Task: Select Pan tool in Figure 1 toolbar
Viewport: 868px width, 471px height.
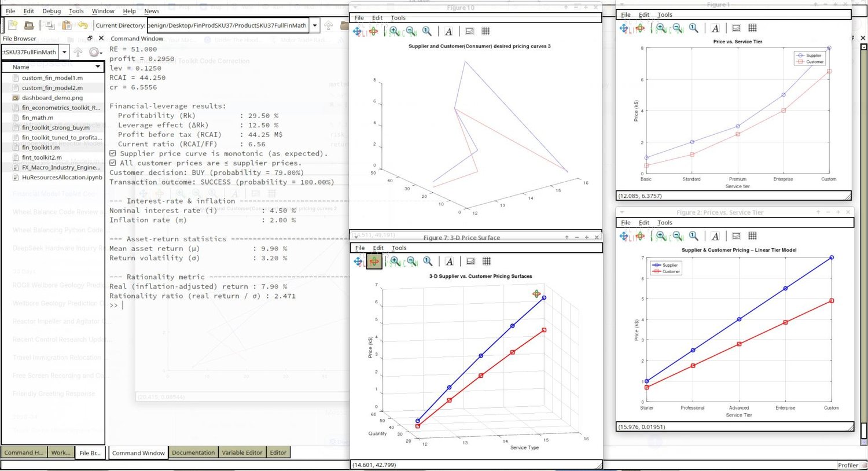Action: (624, 28)
